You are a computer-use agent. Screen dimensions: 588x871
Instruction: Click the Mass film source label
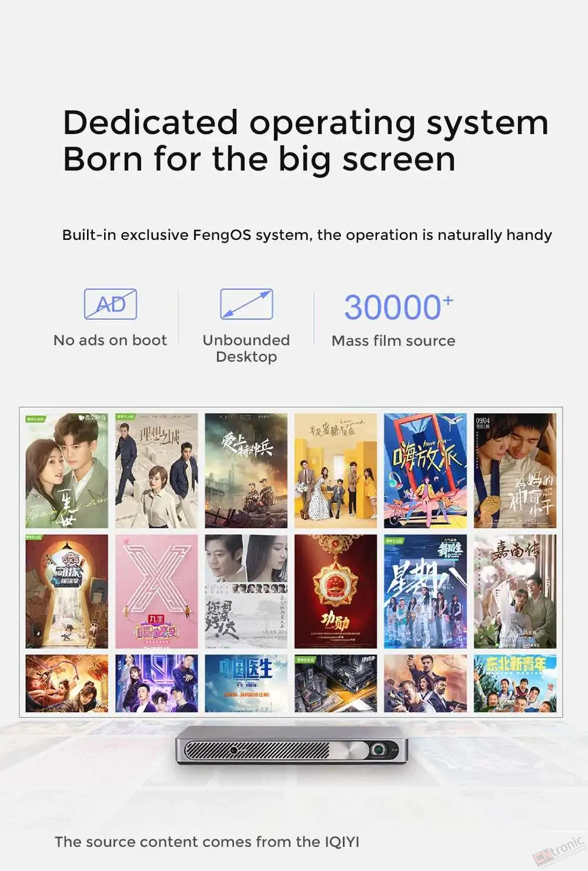pos(393,341)
